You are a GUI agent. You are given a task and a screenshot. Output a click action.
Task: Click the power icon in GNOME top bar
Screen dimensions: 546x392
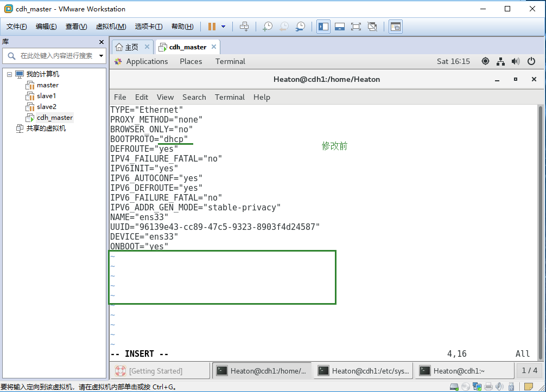tap(531, 62)
